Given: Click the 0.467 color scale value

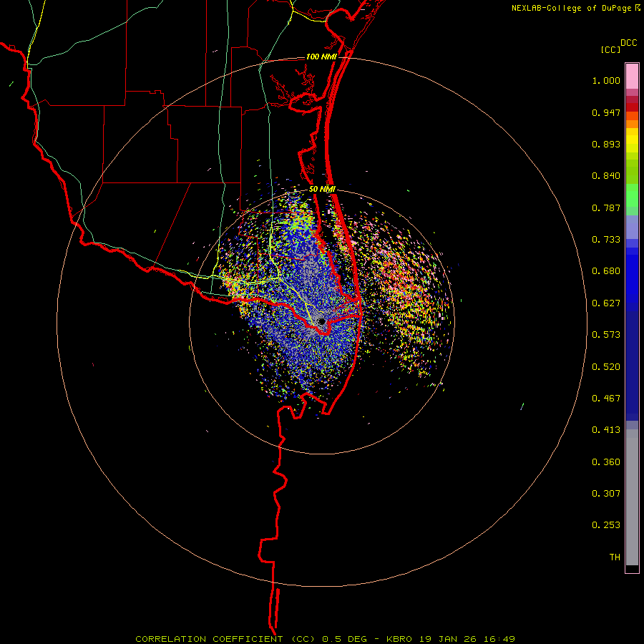Looking at the screenshot, I should point(606,399).
